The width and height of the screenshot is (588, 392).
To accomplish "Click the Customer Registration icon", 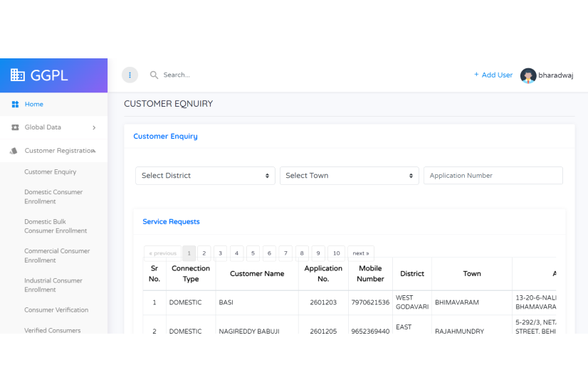I will click(14, 151).
